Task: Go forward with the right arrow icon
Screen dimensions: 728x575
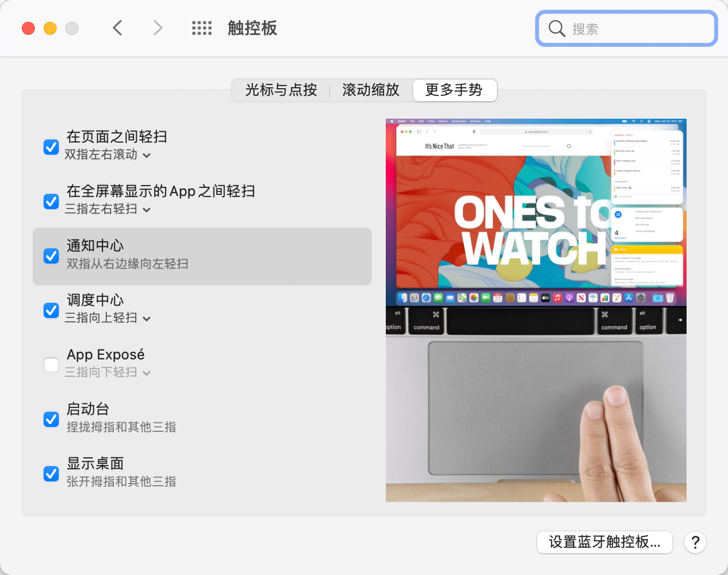Action: click(x=157, y=28)
